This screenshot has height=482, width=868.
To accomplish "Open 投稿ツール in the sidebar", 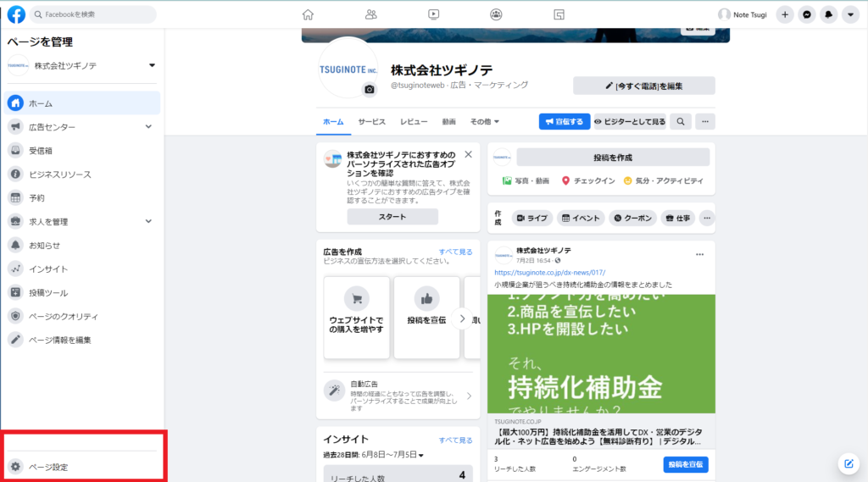I will (82, 292).
